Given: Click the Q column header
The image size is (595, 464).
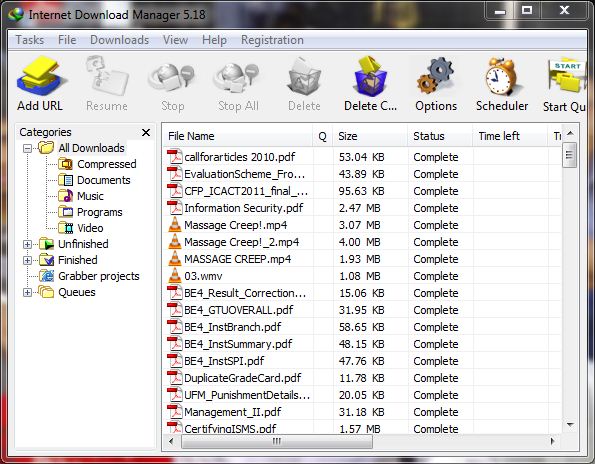Looking at the screenshot, I should coord(323,136).
